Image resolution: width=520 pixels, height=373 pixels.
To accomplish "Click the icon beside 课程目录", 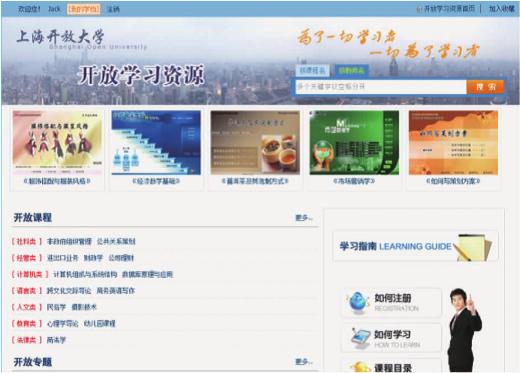I will pos(360,367).
